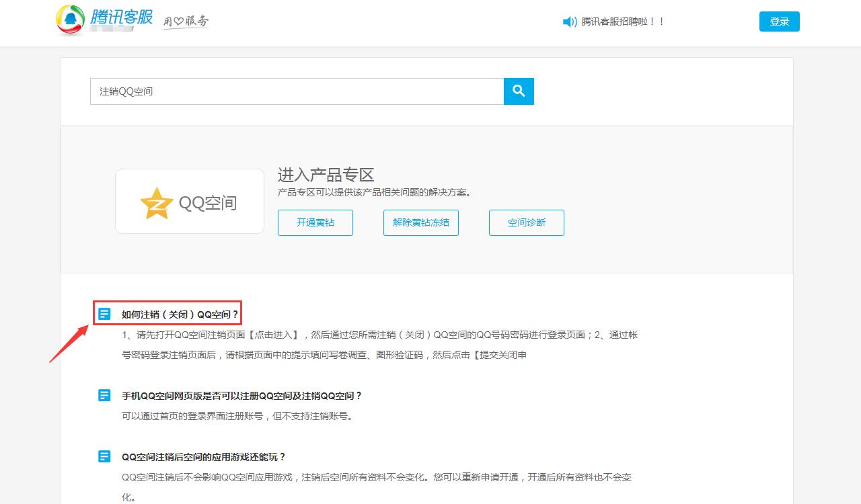Open the 解除黄钻冻结 page
The width and height of the screenshot is (861, 504).
pos(420,222)
